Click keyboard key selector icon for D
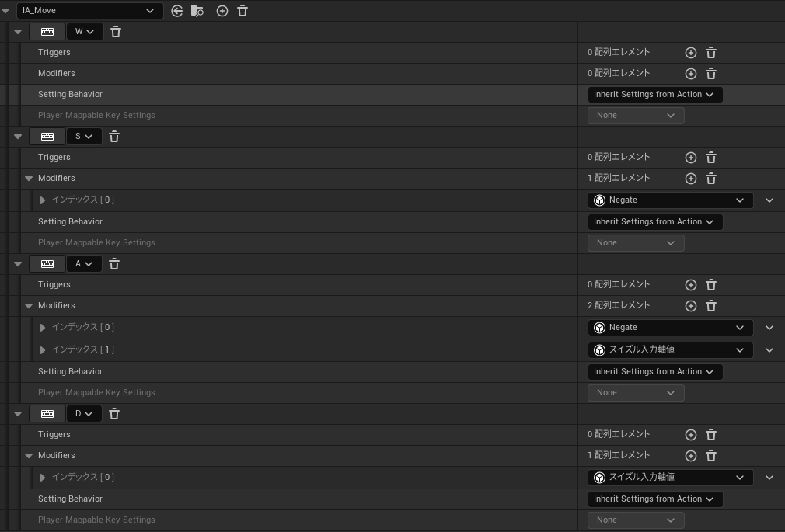Screen dimensions: 785x532 pyautogui.click(x=47, y=413)
